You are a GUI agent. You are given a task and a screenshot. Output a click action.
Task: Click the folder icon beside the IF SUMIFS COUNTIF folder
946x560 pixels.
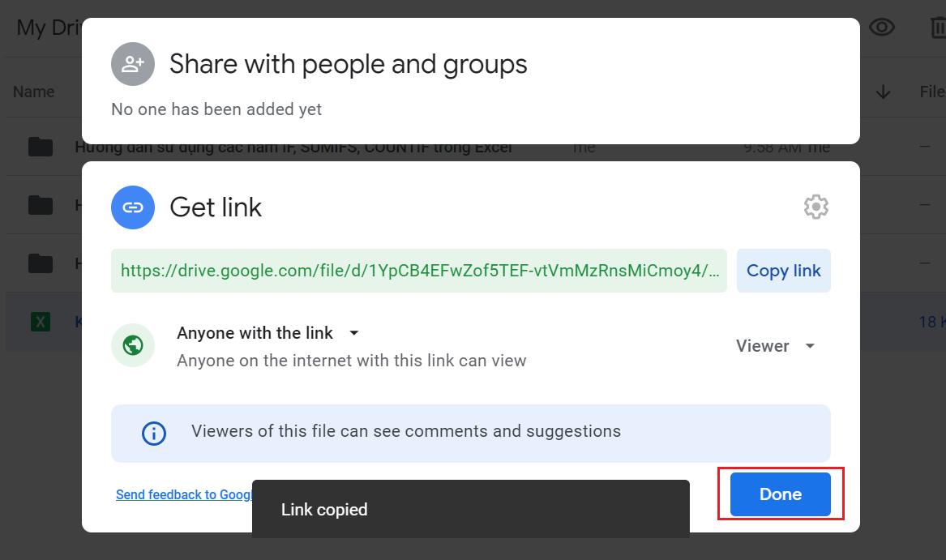[x=39, y=146]
